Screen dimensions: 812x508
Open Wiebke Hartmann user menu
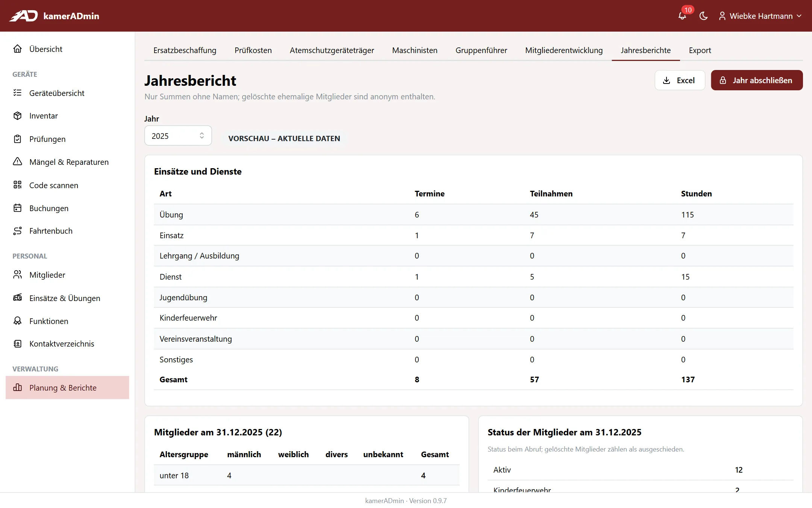760,16
